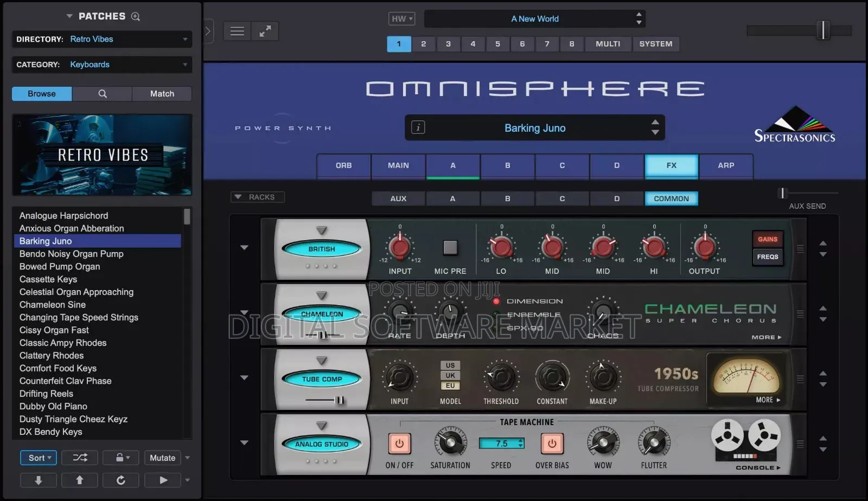Select the EU compressor model
Image resolution: width=868 pixels, height=501 pixels.
(x=450, y=386)
